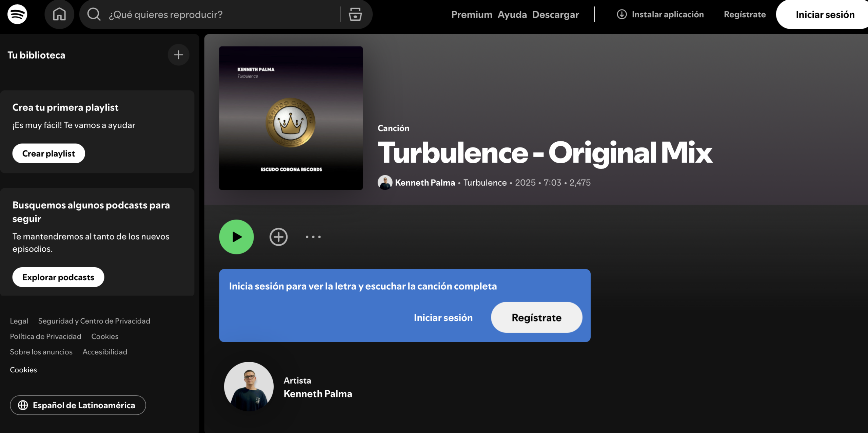Click the release year 2025

point(525,183)
